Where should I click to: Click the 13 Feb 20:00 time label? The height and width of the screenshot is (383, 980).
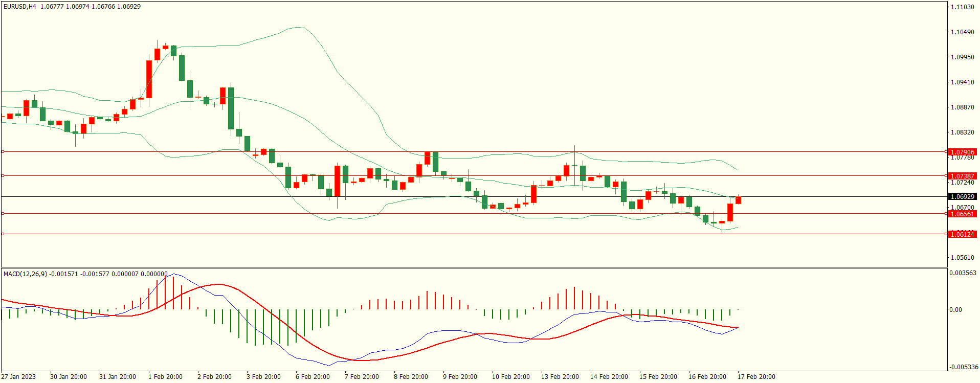coord(560,377)
